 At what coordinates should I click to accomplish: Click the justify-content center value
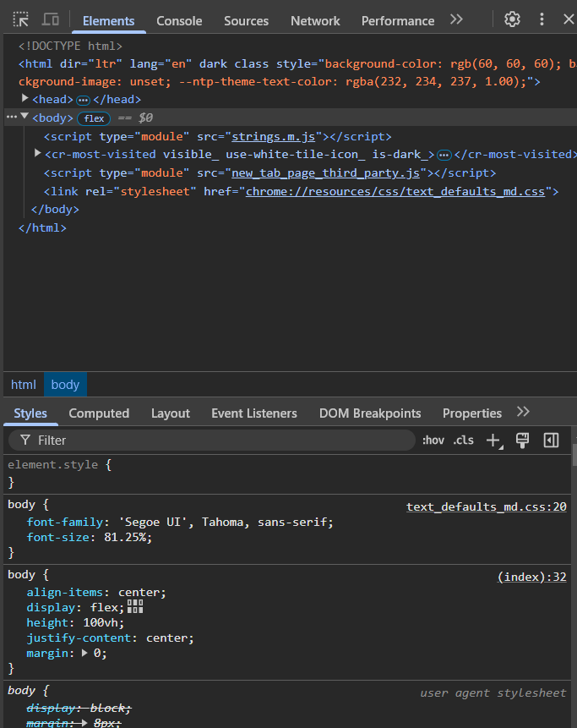[168, 638]
